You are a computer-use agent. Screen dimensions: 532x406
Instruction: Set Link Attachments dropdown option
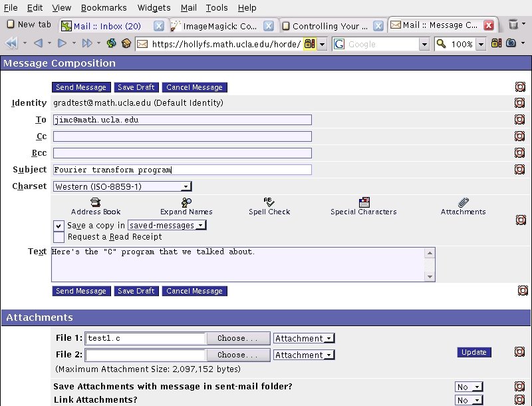tap(468, 400)
